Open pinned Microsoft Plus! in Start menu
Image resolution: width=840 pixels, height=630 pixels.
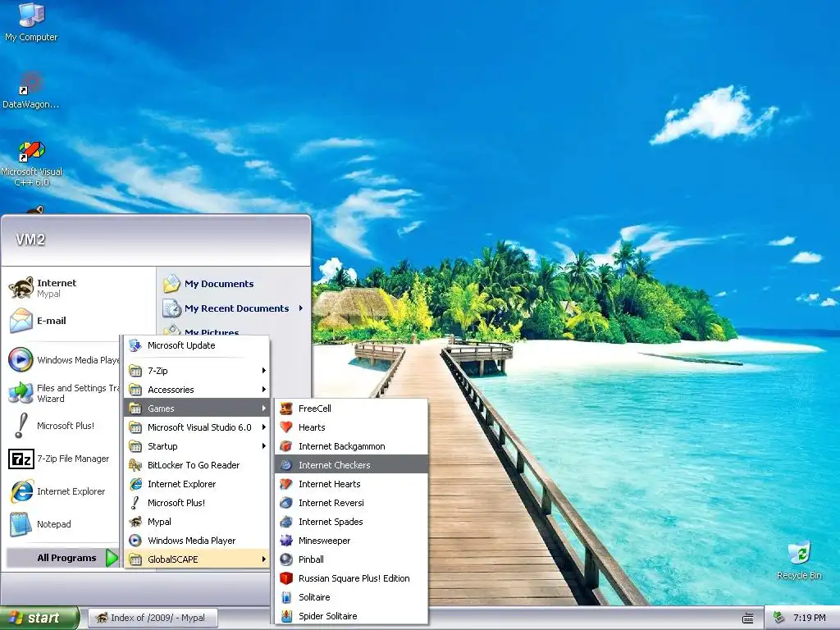(x=63, y=426)
